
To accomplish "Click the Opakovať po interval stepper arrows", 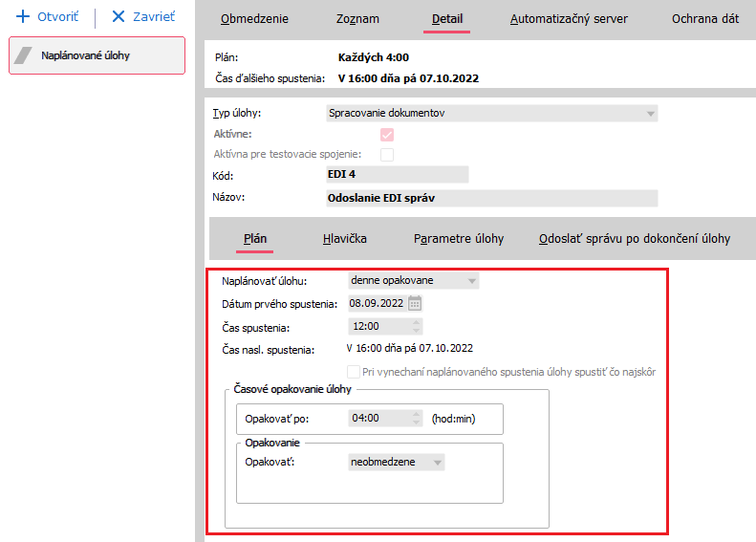I will [415, 418].
